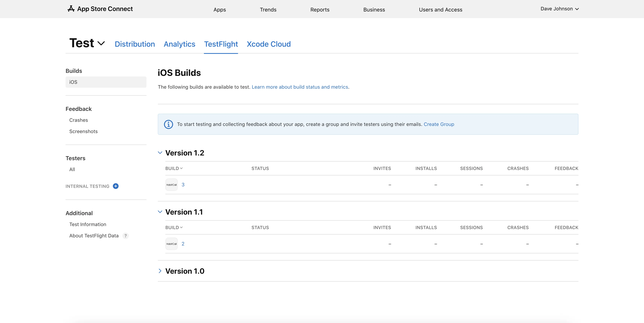The height and width of the screenshot is (323, 644).
Task: Open Business in the top navigation
Action: (374, 9)
